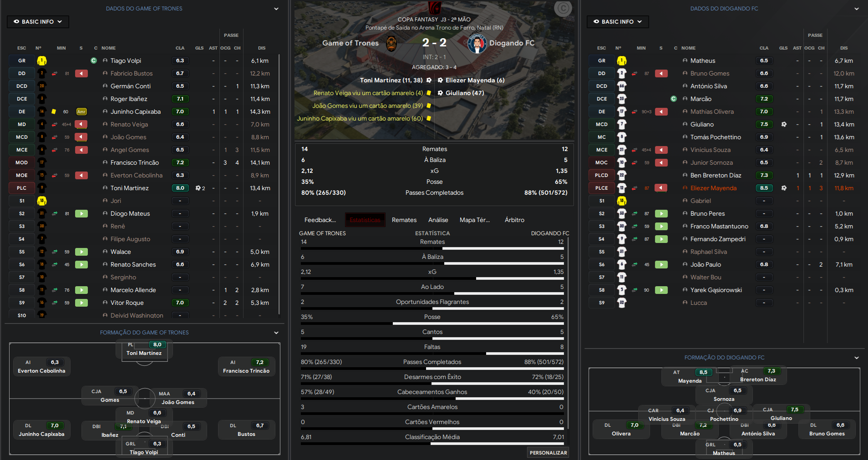The image size is (868, 460).
Task: Open the Árbitro tab
Action: coord(514,220)
